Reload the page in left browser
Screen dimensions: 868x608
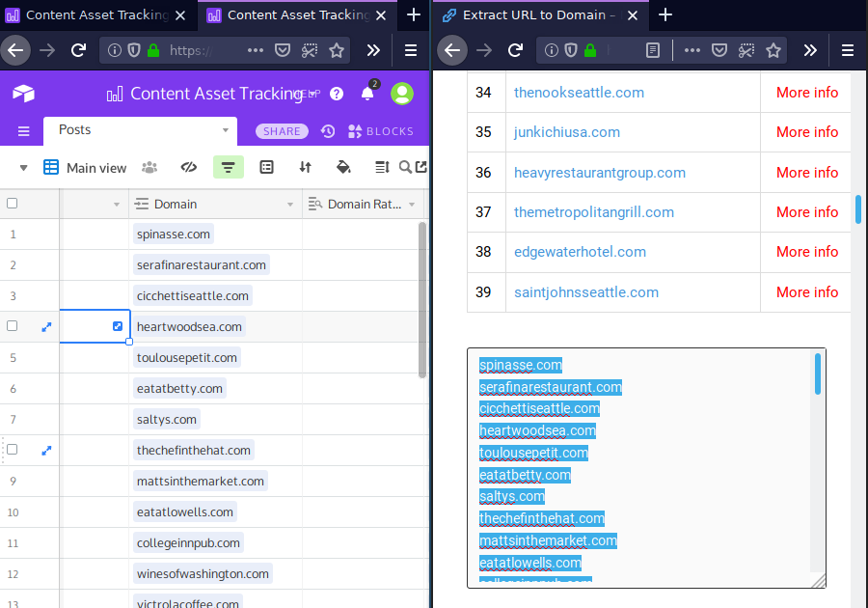(x=79, y=50)
